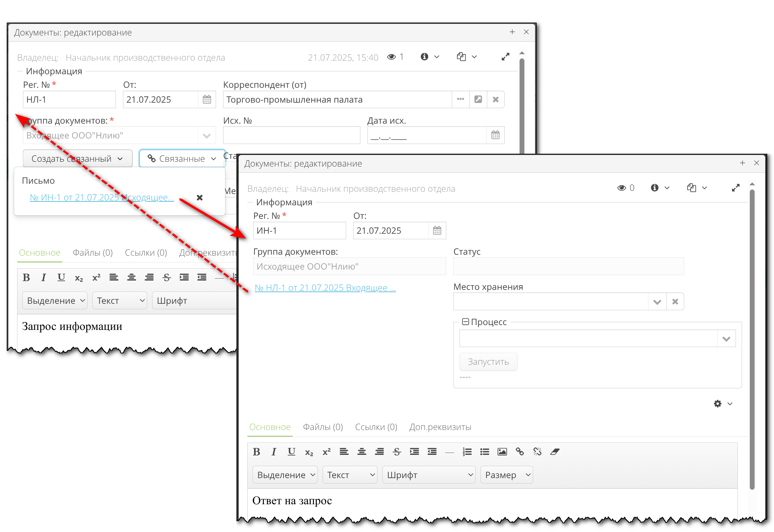Switch to Доп.реквизиты tab in ИН-1
The height and width of the screenshot is (532, 774).
pos(440,427)
